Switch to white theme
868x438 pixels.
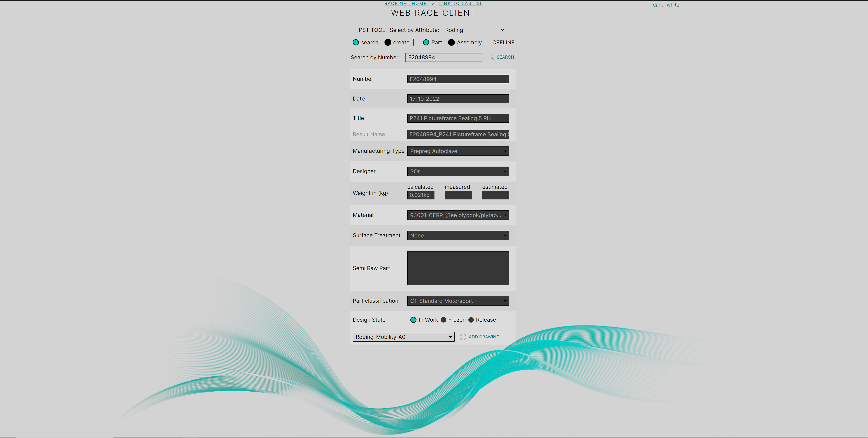[673, 5]
